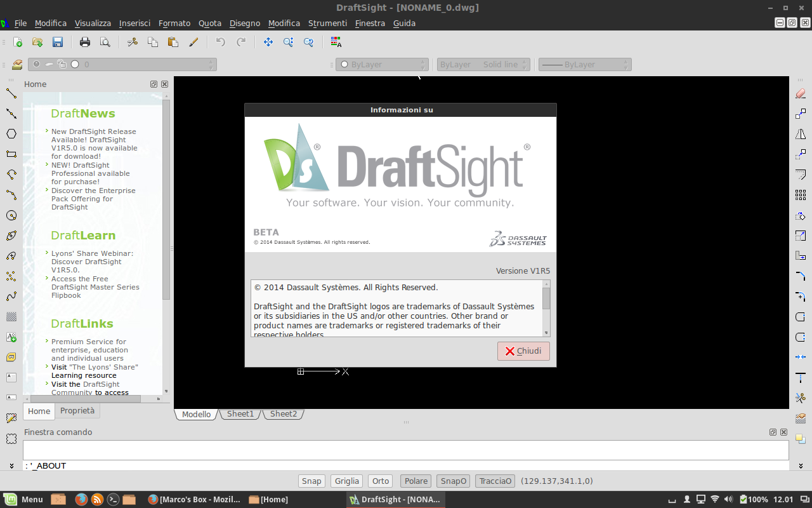Toggle the Griglia grid display
The image size is (812, 508).
pos(347,481)
